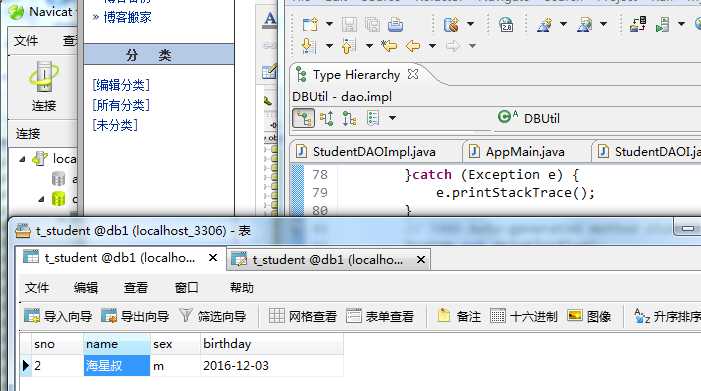Screen dimensions: 701x391
Task: Open the Navicat main 文件 menu
Action: click(x=26, y=41)
